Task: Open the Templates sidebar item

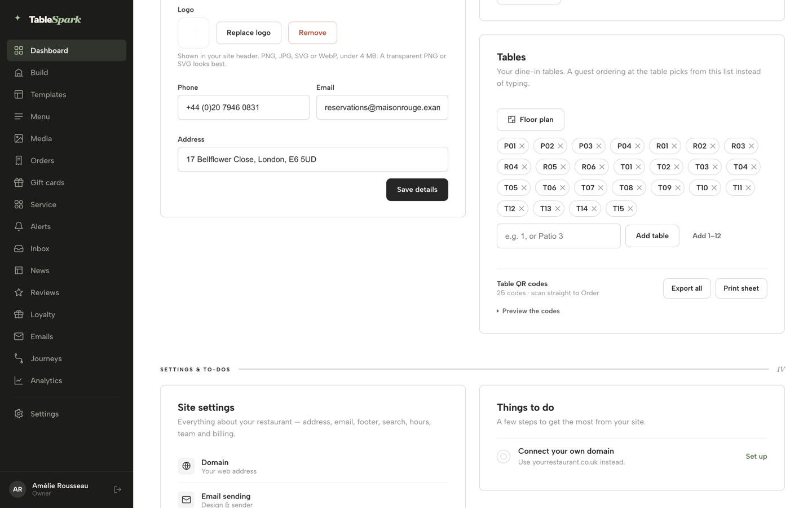Action: (x=67, y=94)
